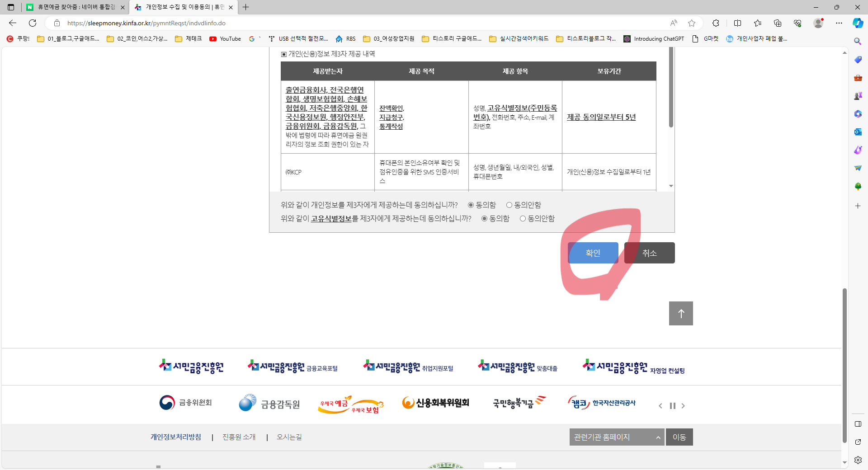The height and width of the screenshot is (470, 868).
Task: Refresh the current page
Action: [x=32, y=23]
